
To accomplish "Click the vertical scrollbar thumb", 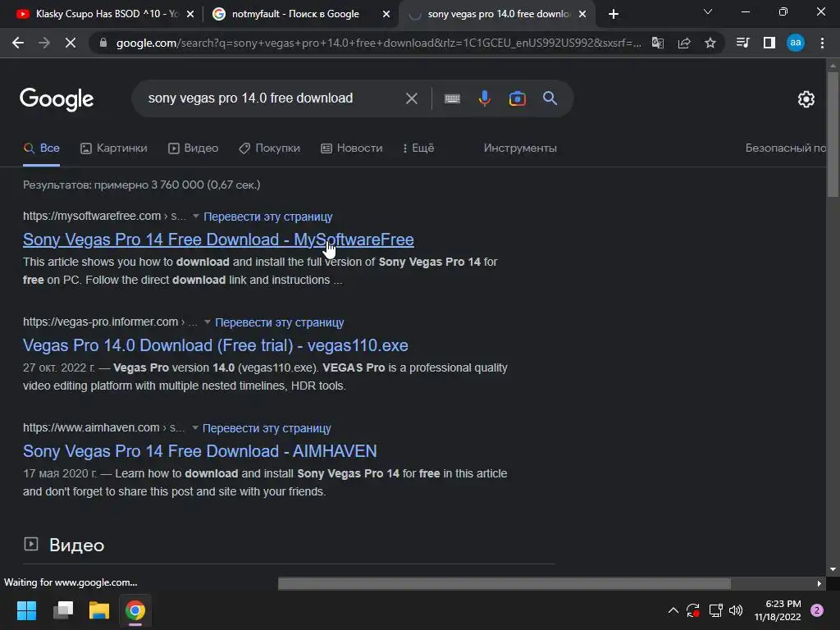I will pyautogui.click(x=833, y=134).
